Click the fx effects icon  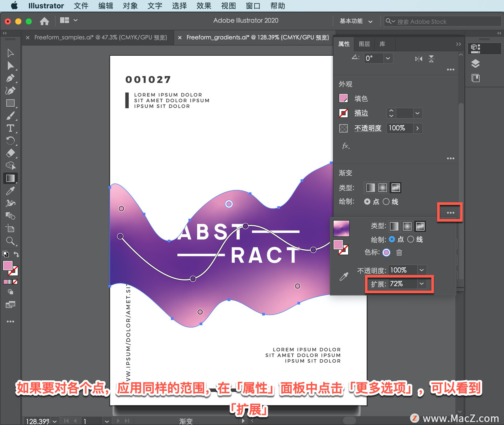346,146
